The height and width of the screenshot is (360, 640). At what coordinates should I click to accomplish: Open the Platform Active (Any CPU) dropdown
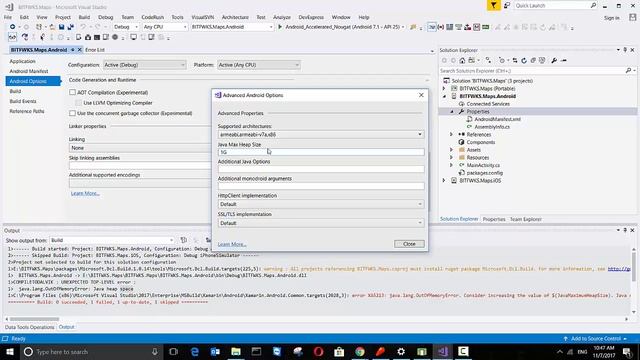pyautogui.click(x=259, y=65)
